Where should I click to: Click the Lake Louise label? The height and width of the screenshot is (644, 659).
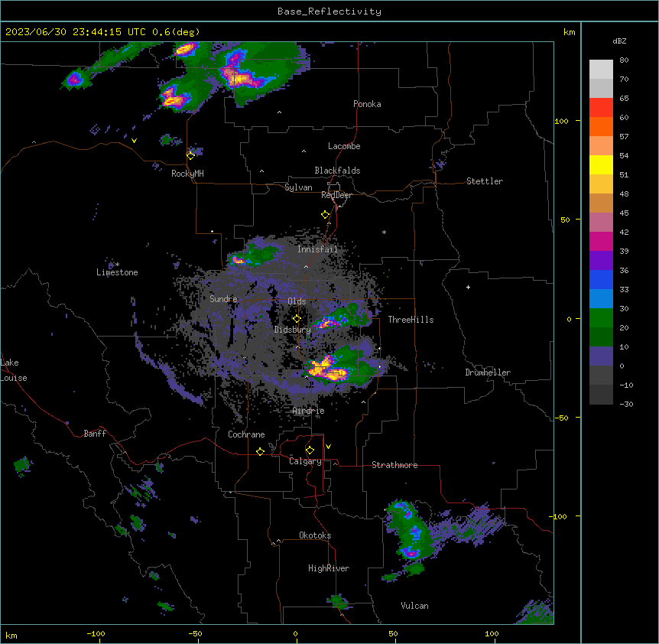point(14,370)
